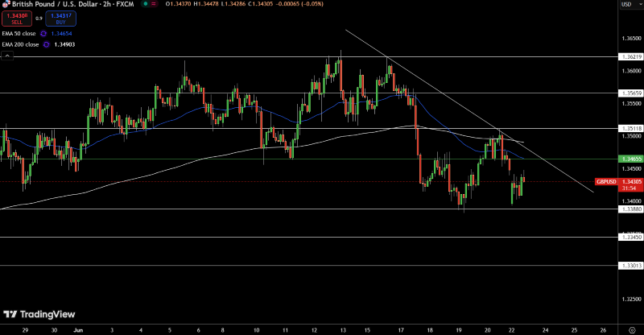Click the 1.33450 support level label

630,238
